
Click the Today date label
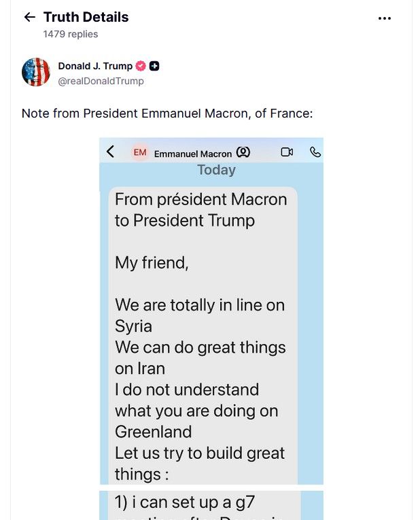216,170
